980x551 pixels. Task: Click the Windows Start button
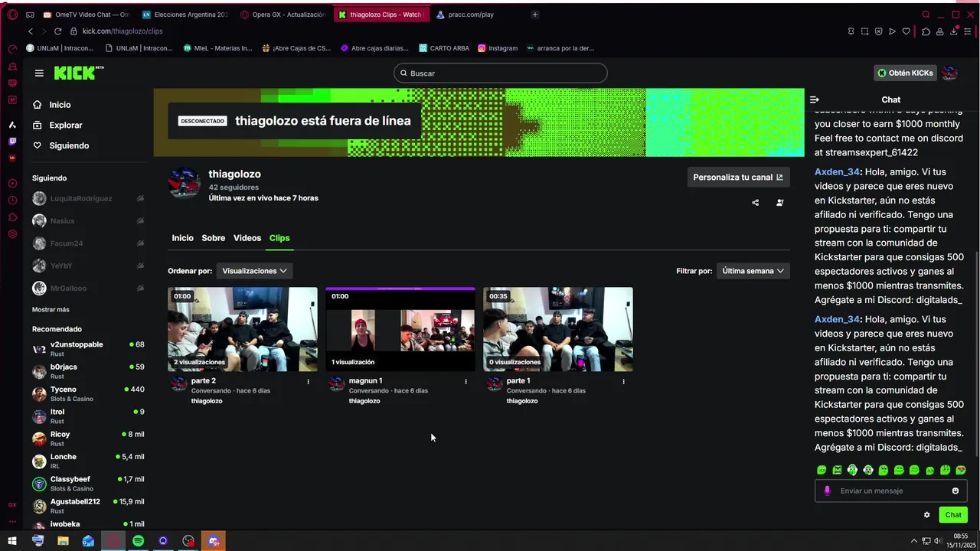click(12, 541)
